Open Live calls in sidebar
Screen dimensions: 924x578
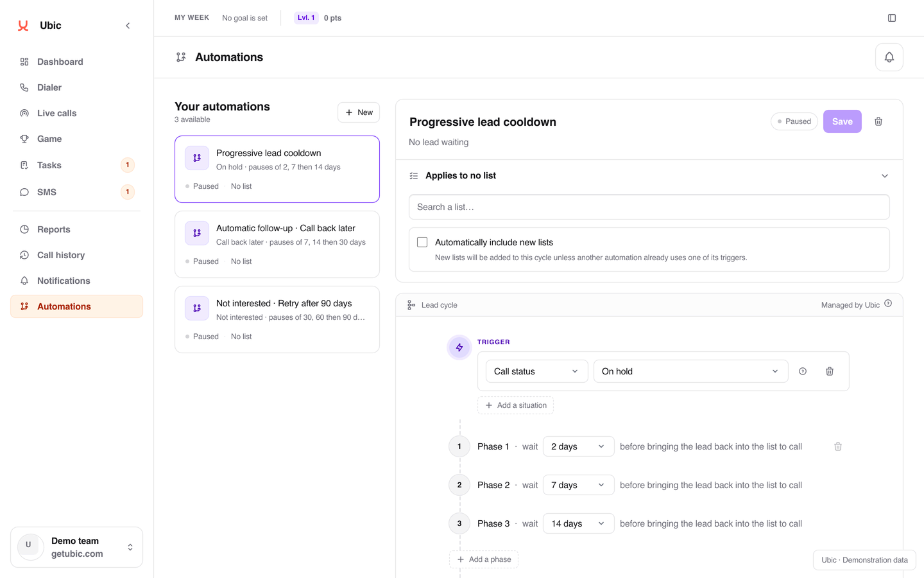[76, 113]
